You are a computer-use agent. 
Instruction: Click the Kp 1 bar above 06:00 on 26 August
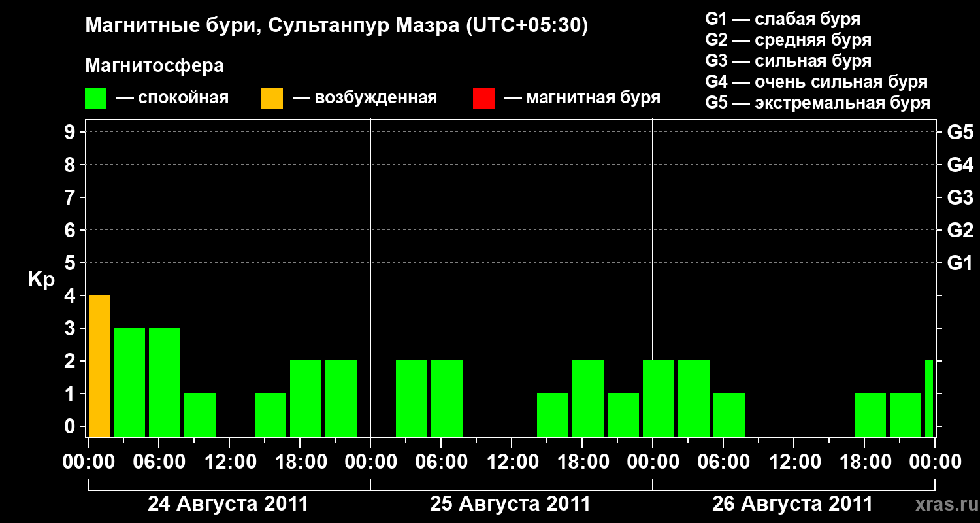point(729,415)
